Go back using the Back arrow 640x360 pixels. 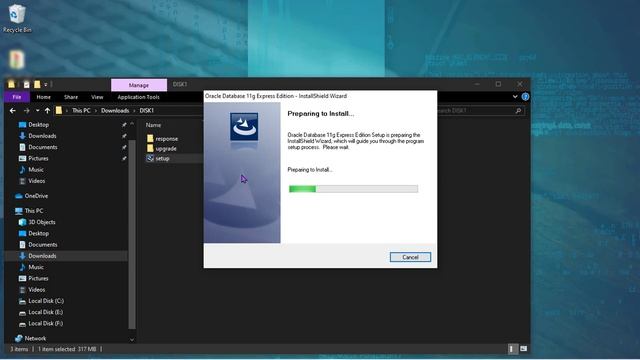tap(13, 111)
